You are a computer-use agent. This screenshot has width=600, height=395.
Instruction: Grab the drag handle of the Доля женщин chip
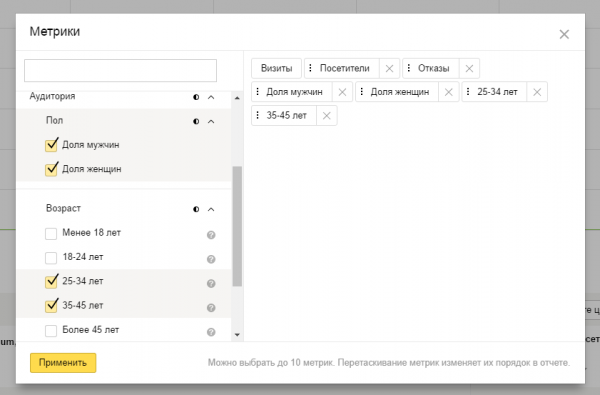point(362,92)
